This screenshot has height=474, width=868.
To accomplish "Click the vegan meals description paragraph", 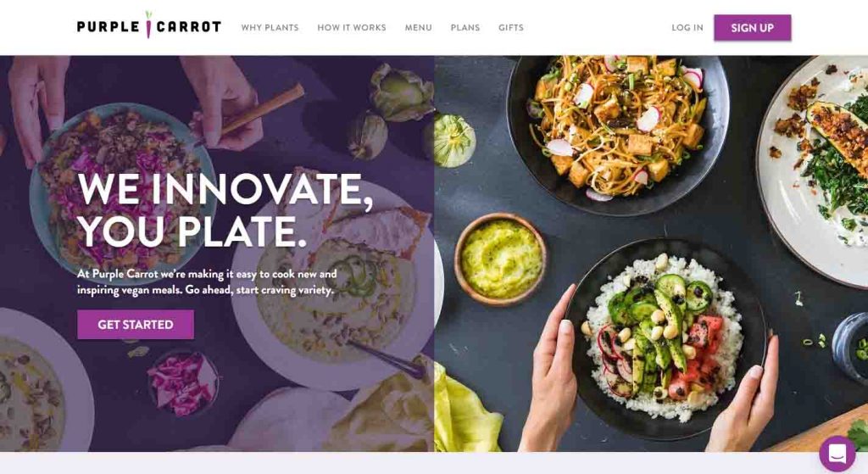I will point(207,282).
